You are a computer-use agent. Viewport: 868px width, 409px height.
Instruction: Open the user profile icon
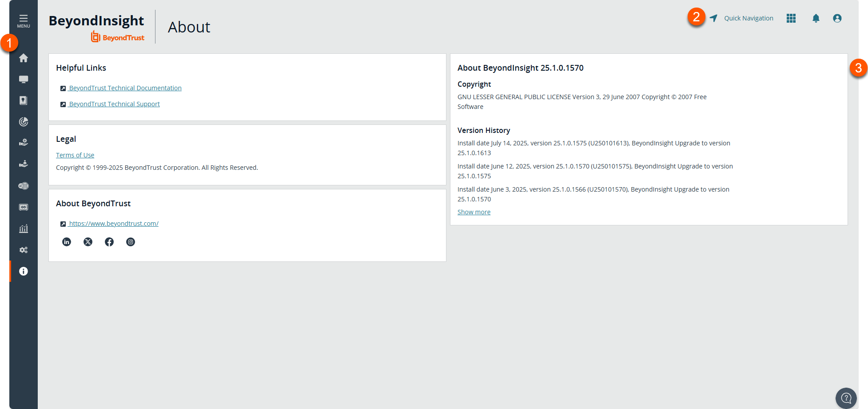point(837,18)
